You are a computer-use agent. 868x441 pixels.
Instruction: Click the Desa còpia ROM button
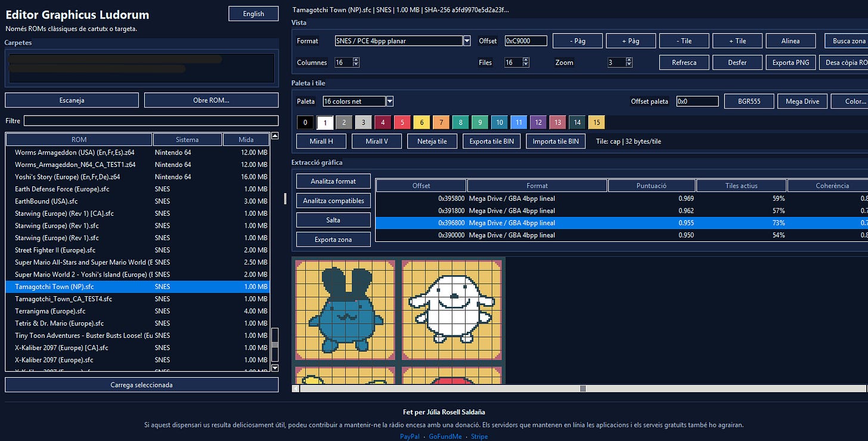[844, 63]
